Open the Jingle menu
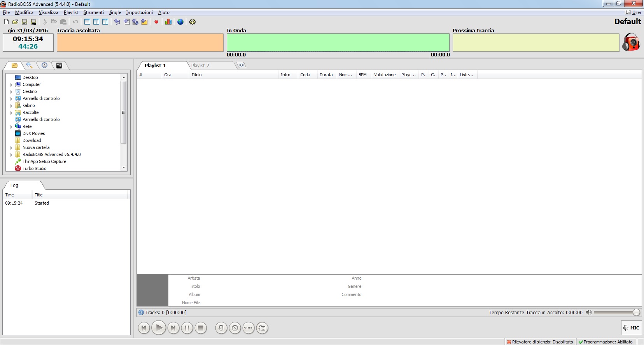644x345 pixels. [115, 12]
